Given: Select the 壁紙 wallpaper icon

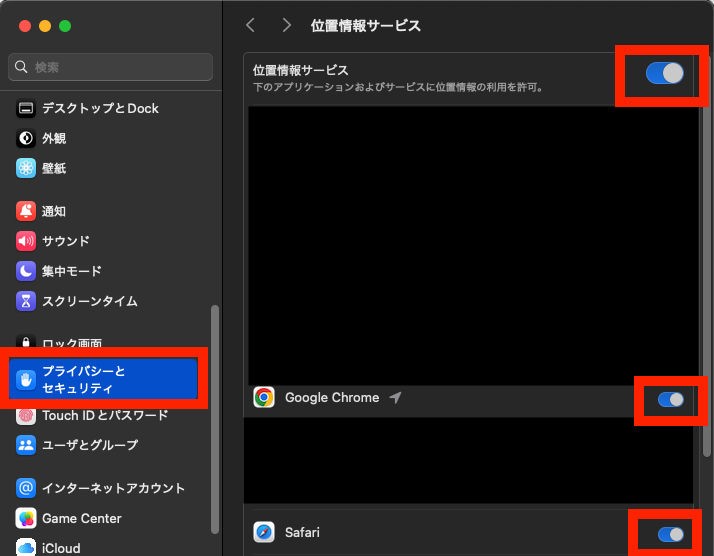Looking at the screenshot, I should [x=26, y=168].
